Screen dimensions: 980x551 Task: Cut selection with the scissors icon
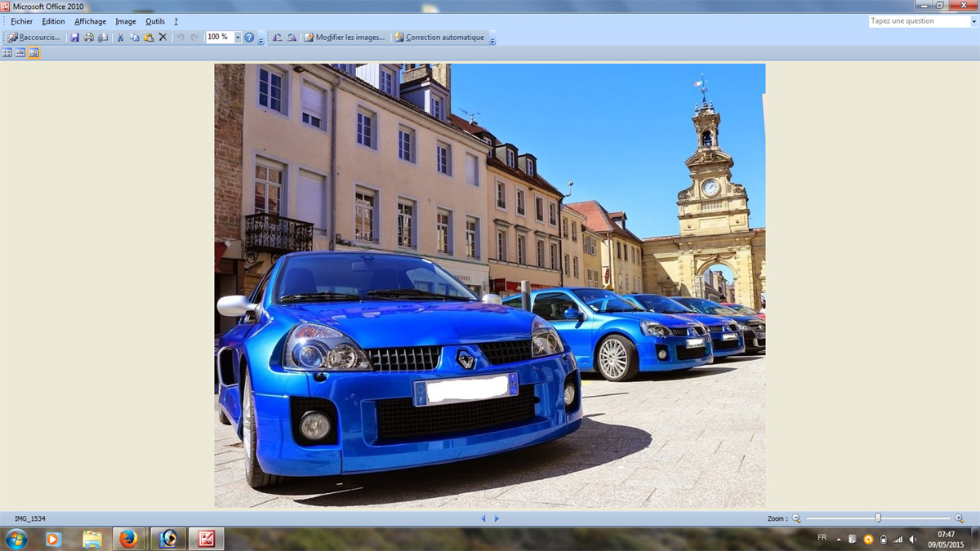pyautogui.click(x=120, y=38)
